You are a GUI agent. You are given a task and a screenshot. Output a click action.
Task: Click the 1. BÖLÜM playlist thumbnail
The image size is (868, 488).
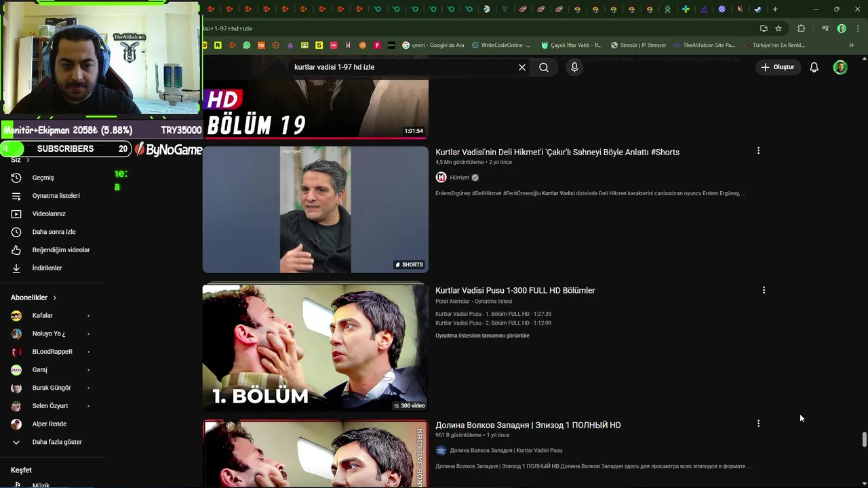(x=315, y=348)
